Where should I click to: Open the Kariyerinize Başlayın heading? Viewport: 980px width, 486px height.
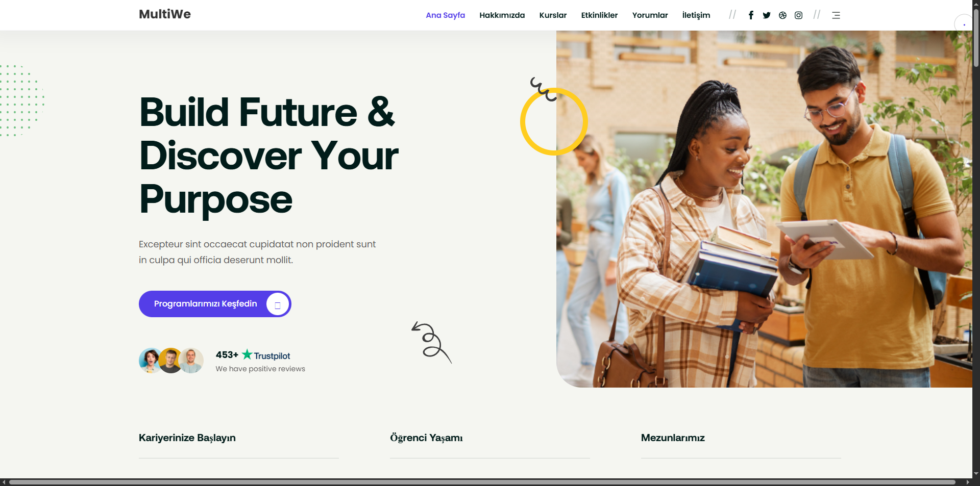coord(187,438)
